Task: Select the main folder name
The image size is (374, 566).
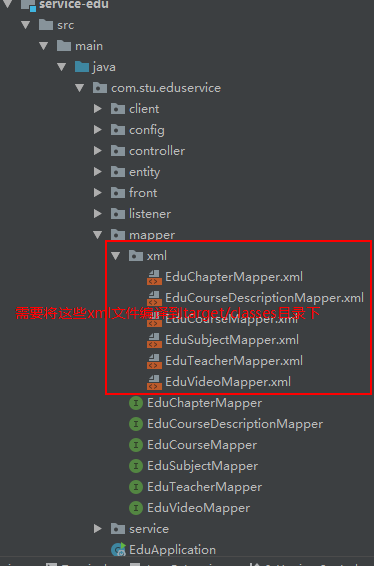Action: 89,46
